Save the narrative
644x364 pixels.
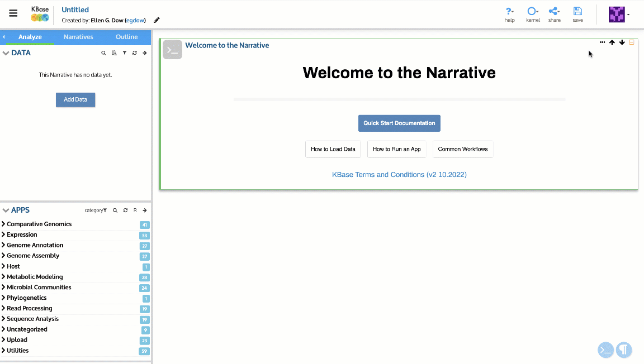pos(578,15)
